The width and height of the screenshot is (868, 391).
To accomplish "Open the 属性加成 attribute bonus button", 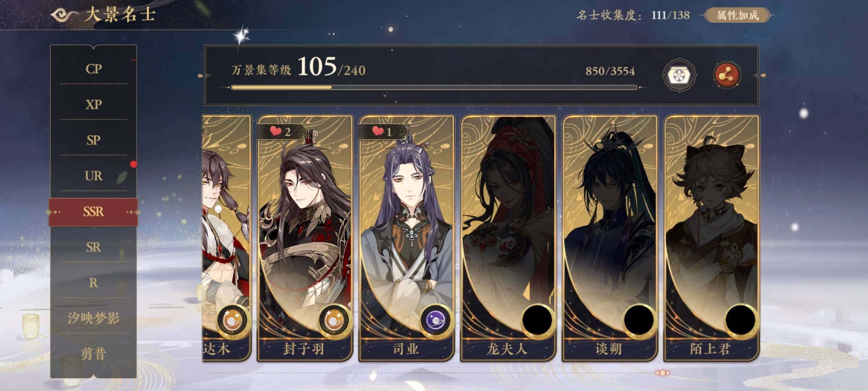I will click(x=737, y=15).
